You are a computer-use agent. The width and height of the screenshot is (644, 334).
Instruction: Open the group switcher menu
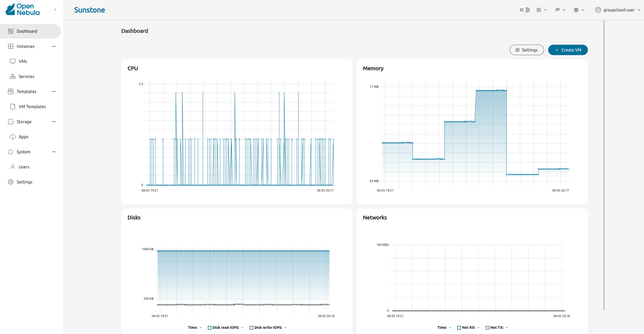[560, 10]
